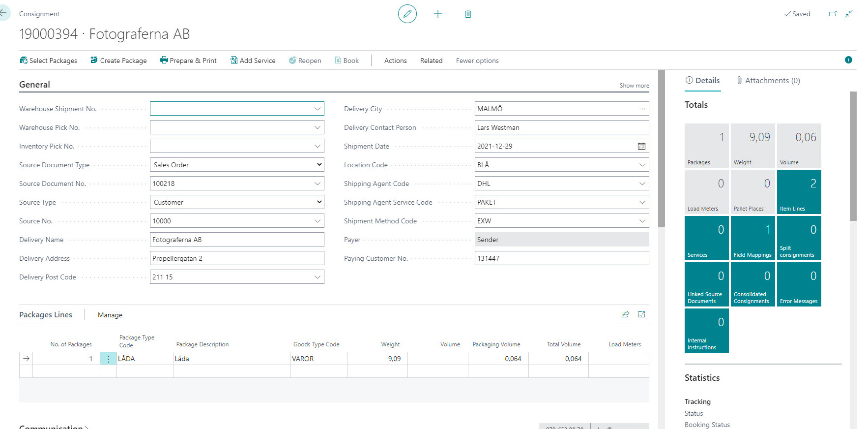Click the FactBox pane scrollbar

tap(853, 156)
